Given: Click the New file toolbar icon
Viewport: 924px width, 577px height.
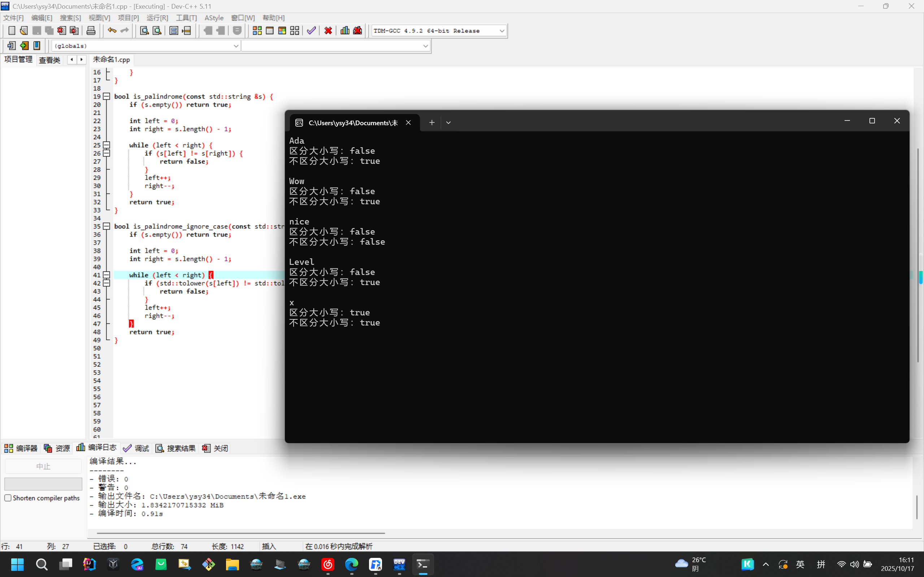Looking at the screenshot, I should [x=12, y=31].
